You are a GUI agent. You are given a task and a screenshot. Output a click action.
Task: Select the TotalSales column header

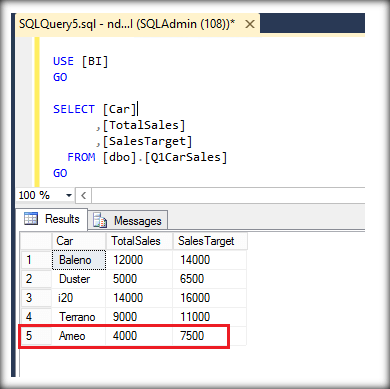pyautogui.click(x=139, y=241)
